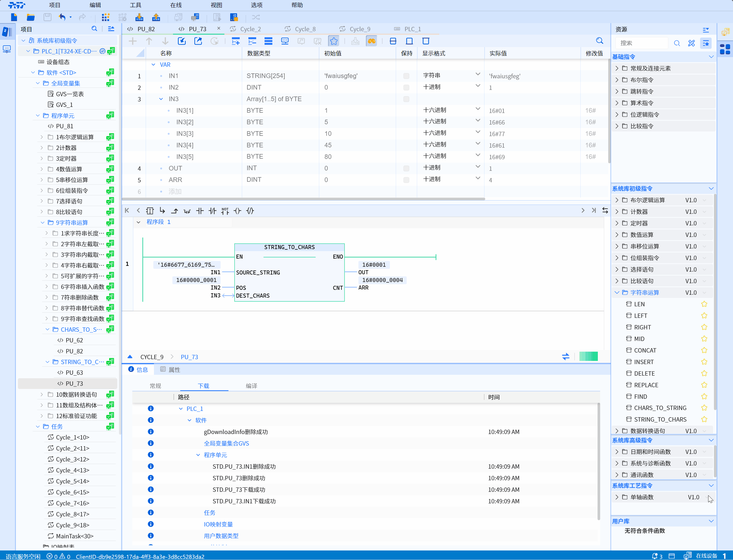This screenshot has width=733, height=560.
Task: Click the monitoring binoculars icon in variable toolbar
Action: point(371,41)
